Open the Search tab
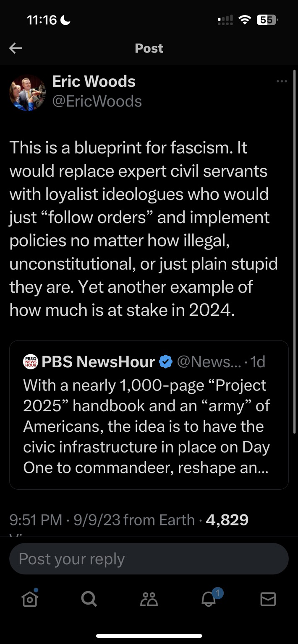The height and width of the screenshot is (644, 298). coord(89,599)
